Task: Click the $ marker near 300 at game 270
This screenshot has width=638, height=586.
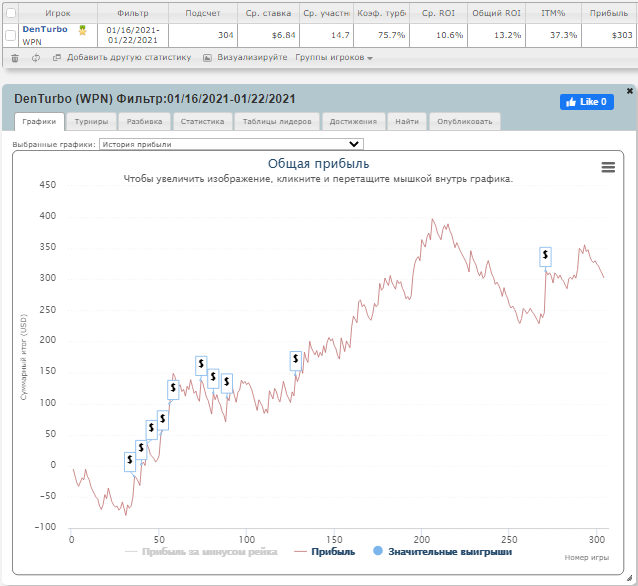Action: pos(545,256)
